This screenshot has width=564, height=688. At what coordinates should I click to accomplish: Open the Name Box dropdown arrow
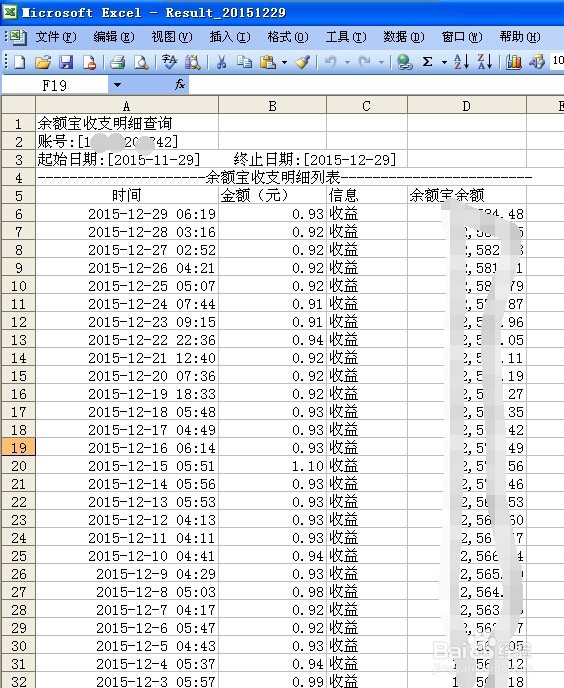[117, 85]
